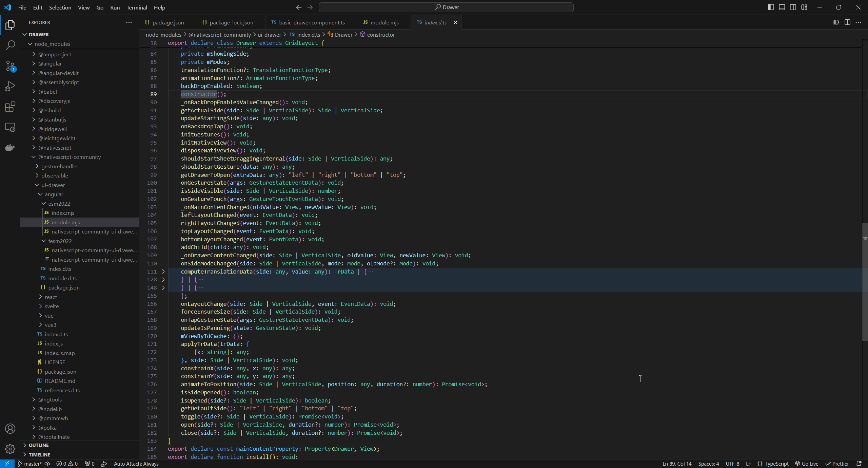Click the Accounts icon
The width and height of the screenshot is (868, 468).
(x=10, y=429)
